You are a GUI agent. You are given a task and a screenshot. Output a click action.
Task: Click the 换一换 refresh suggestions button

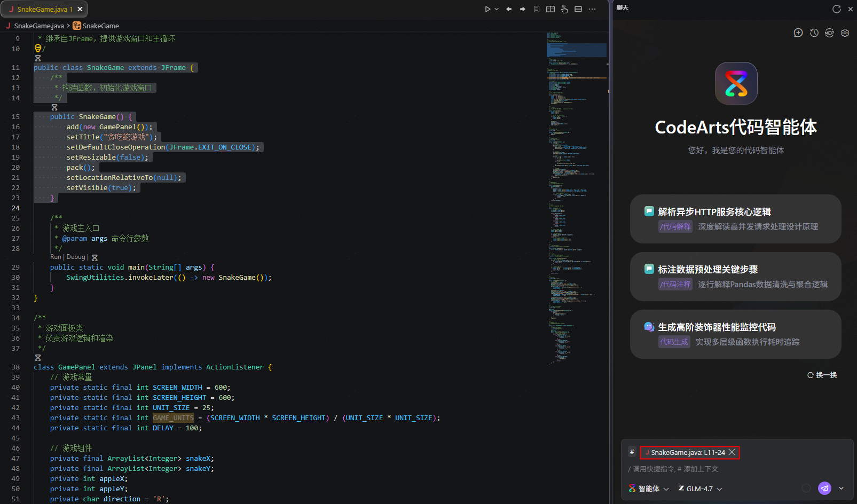pyautogui.click(x=822, y=375)
